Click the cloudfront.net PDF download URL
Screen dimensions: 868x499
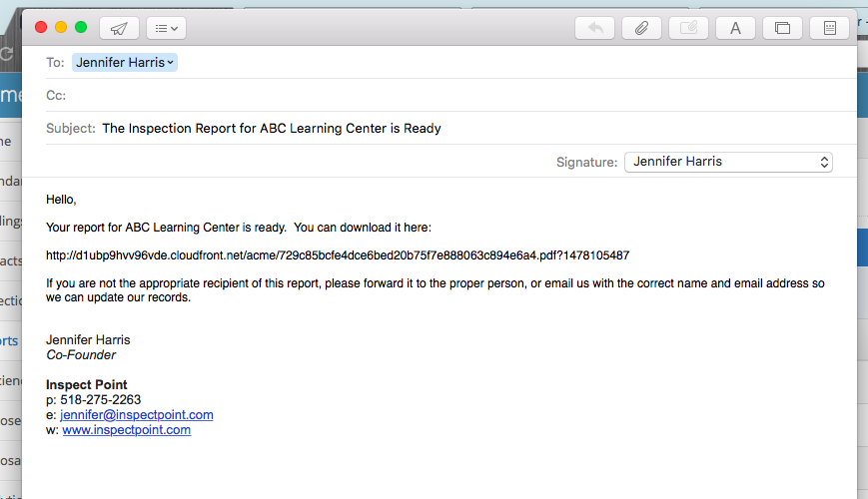[x=338, y=255]
